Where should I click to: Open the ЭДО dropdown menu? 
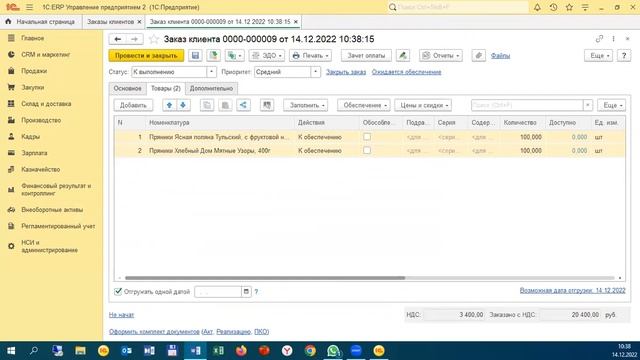267,56
